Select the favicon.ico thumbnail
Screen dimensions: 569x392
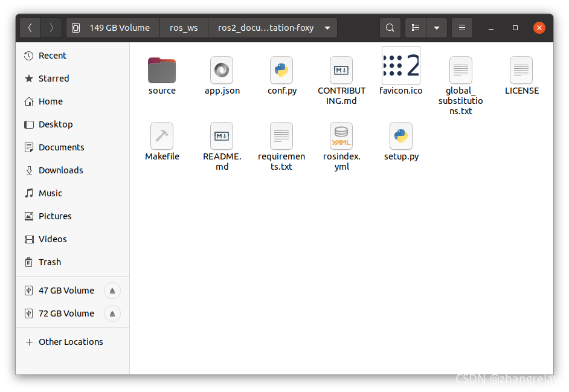pyautogui.click(x=401, y=65)
